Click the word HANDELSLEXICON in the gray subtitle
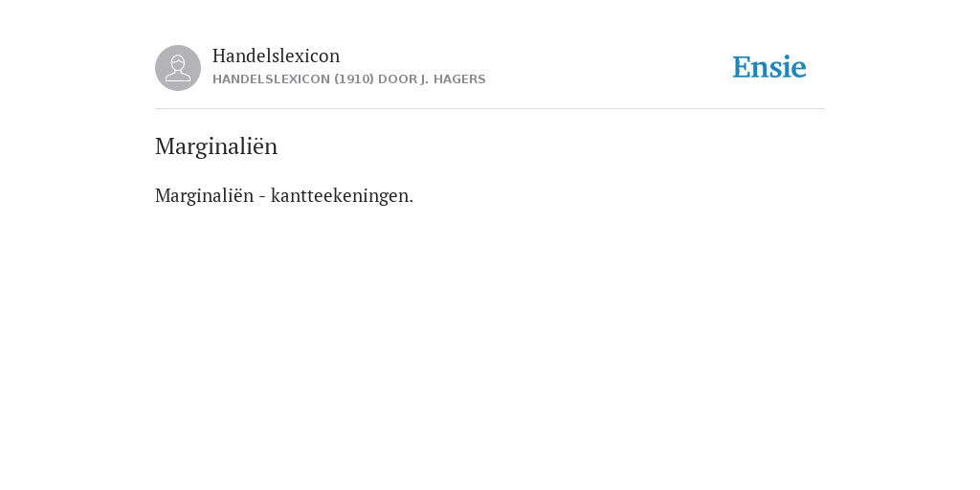 [x=271, y=79]
